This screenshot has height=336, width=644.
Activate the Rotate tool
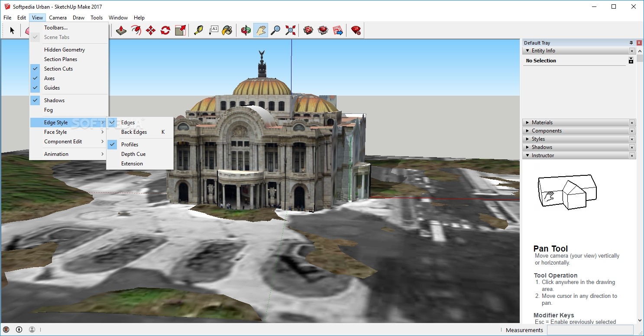click(165, 30)
